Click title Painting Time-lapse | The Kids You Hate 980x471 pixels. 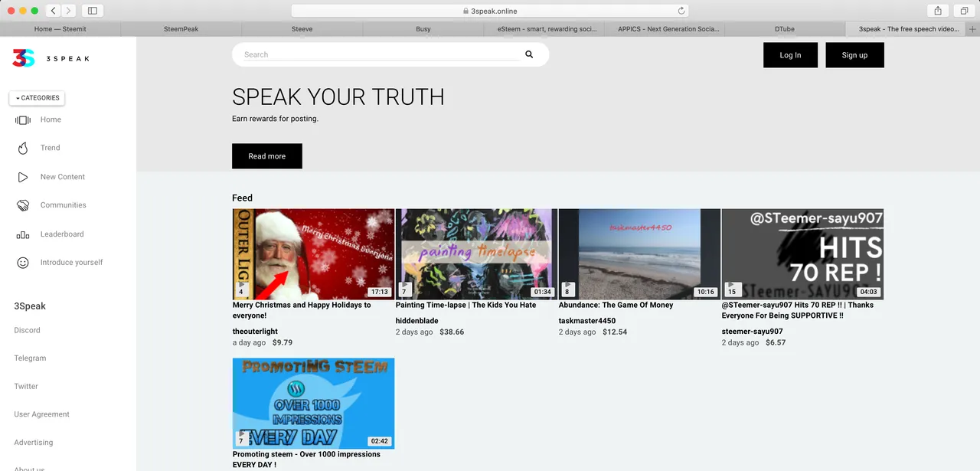click(x=465, y=305)
